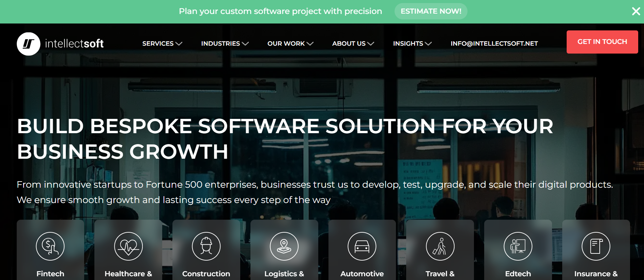
Task: Dismiss the green promo banner
Action: (x=636, y=11)
